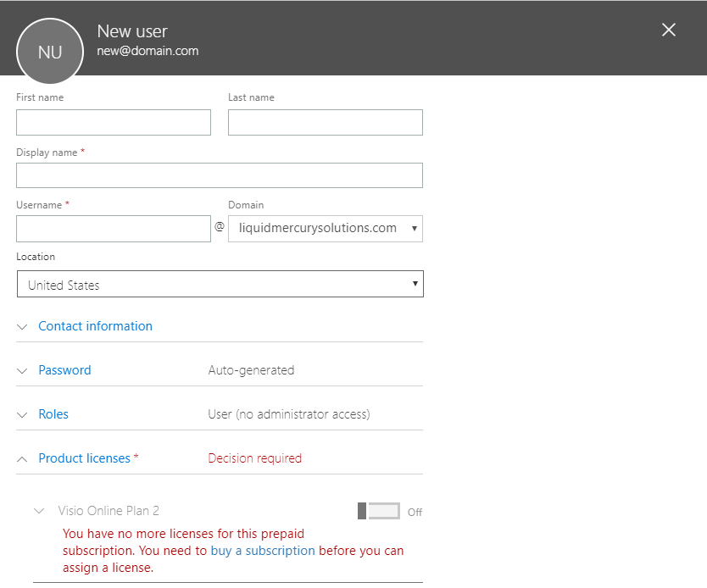Screen dimensions: 707x588
Task: Close the New user panel
Action: point(668,30)
